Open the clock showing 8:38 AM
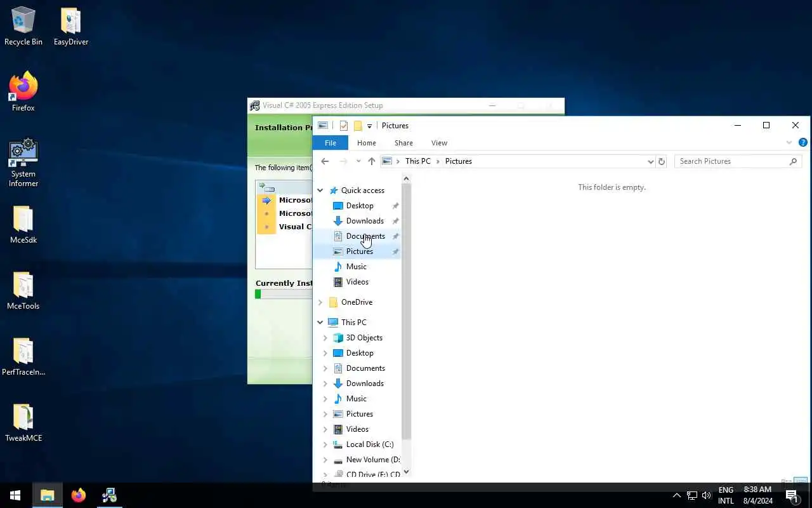812x508 pixels. 757,495
